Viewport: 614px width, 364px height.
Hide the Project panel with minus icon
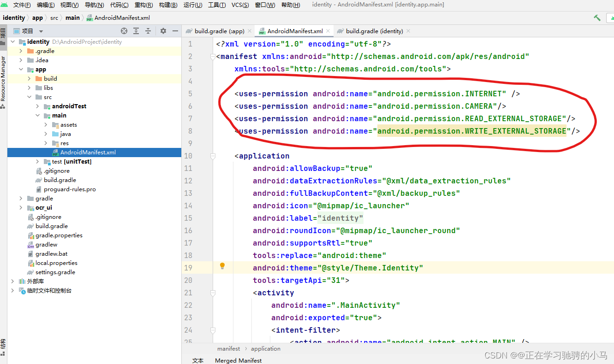click(x=175, y=31)
